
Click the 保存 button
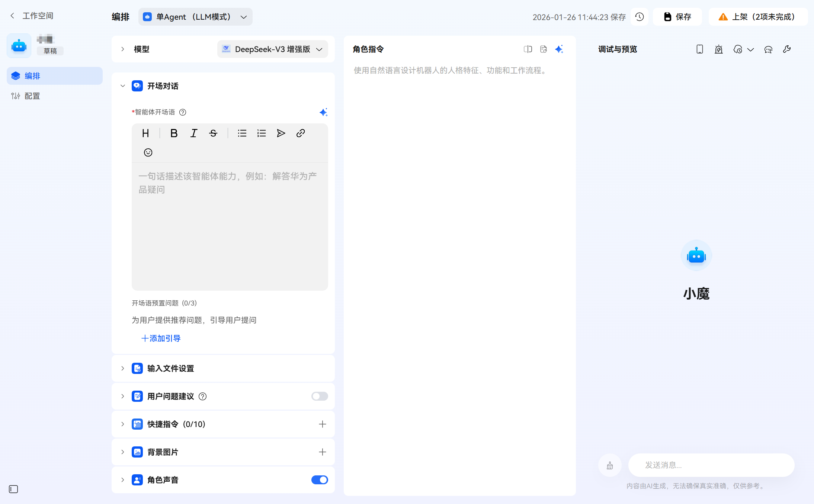pos(677,17)
